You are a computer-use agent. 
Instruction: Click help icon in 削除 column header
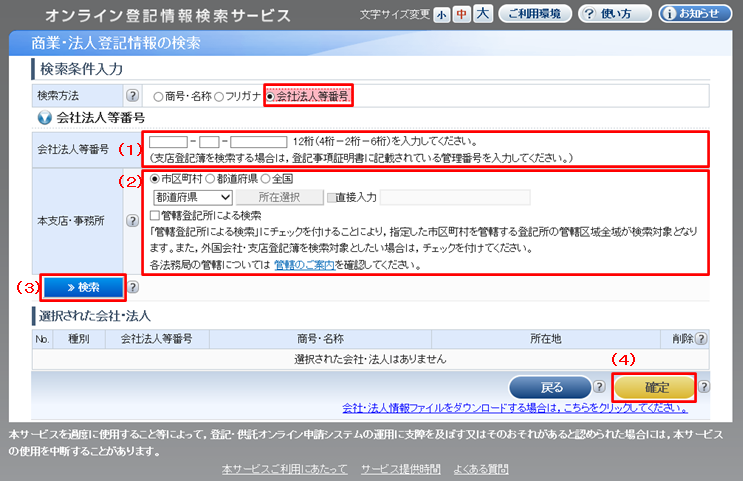702,339
